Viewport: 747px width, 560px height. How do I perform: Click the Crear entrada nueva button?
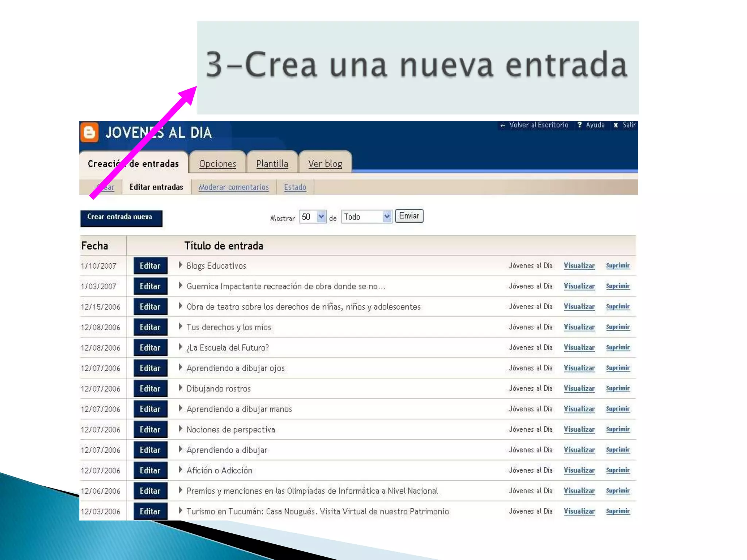(121, 218)
